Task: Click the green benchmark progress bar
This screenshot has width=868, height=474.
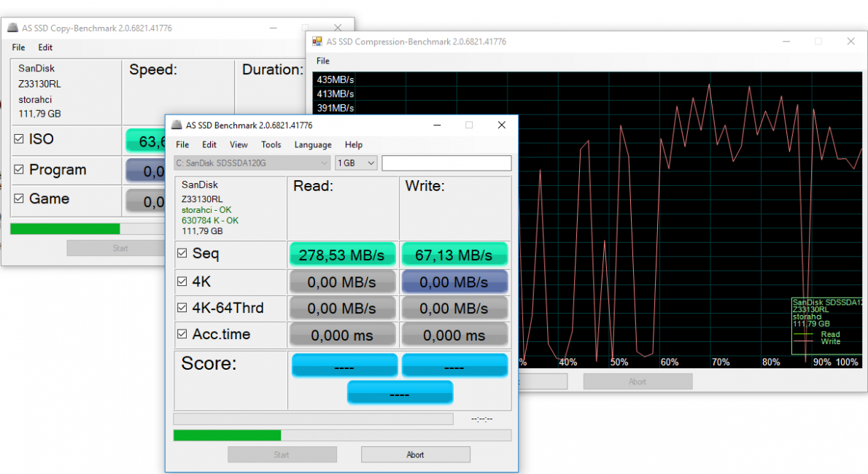Action: pyautogui.click(x=227, y=435)
